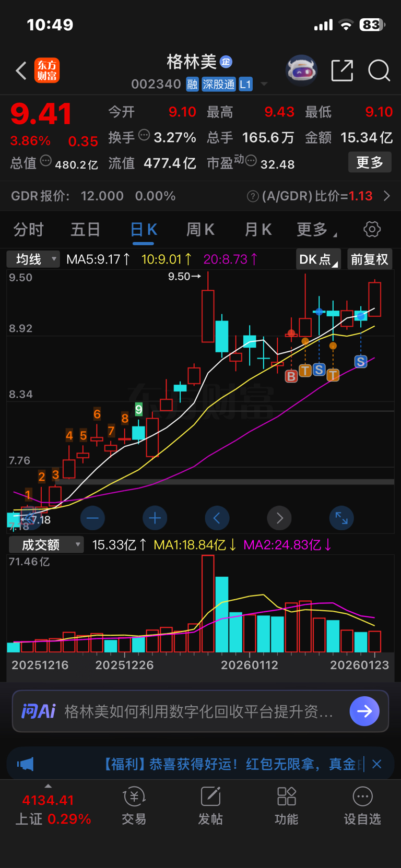
Task: Tap the 9.41 current price
Action: pyautogui.click(x=41, y=114)
